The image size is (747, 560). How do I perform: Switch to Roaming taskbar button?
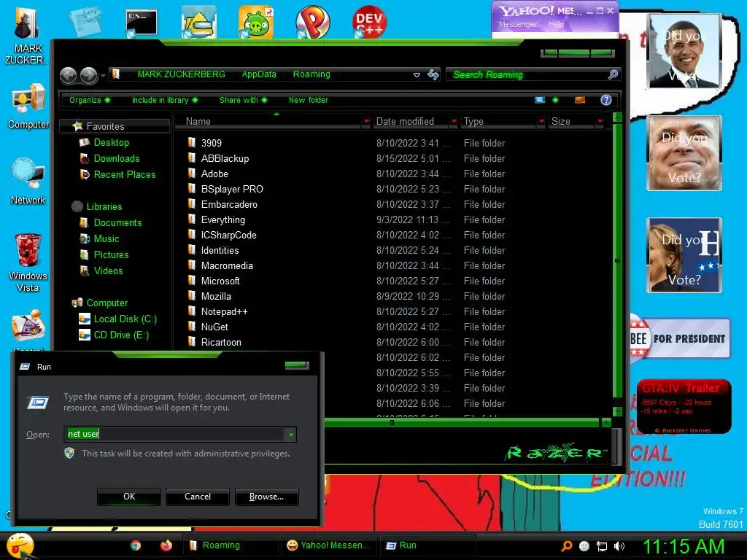coord(231,545)
